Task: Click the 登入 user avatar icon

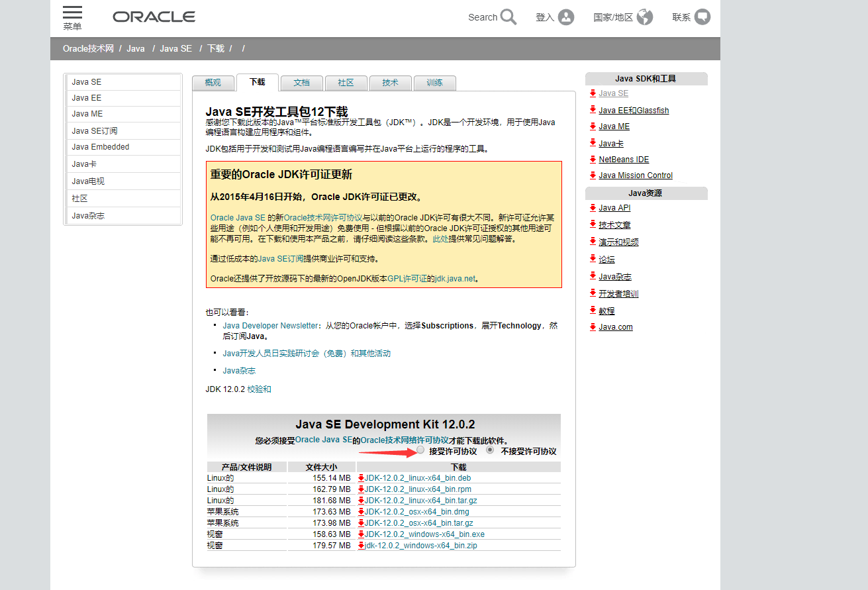Action: click(566, 17)
